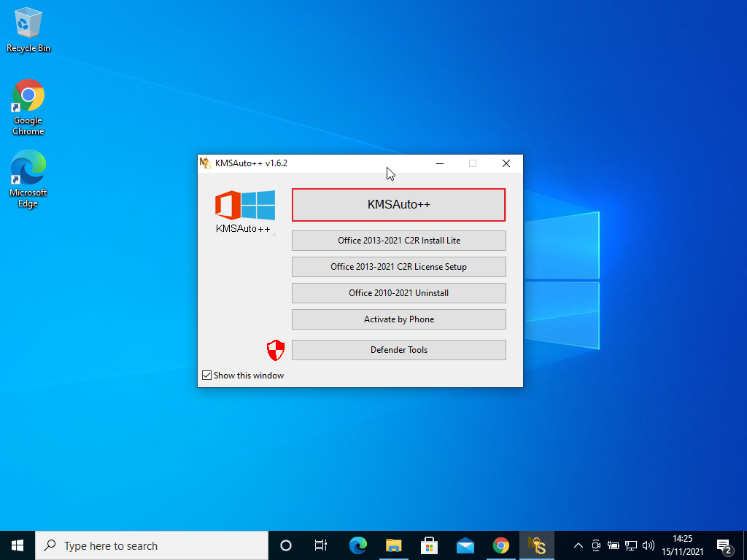The image size is (747, 560).
Task: Open File Explorer from the taskbar
Action: [x=393, y=545]
